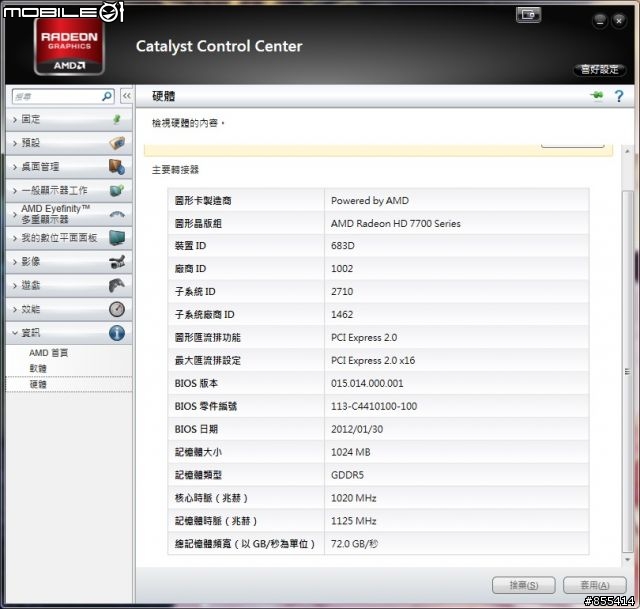Select BIOS date 2012/01/30

pyautogui.click(x=357, y=429)
